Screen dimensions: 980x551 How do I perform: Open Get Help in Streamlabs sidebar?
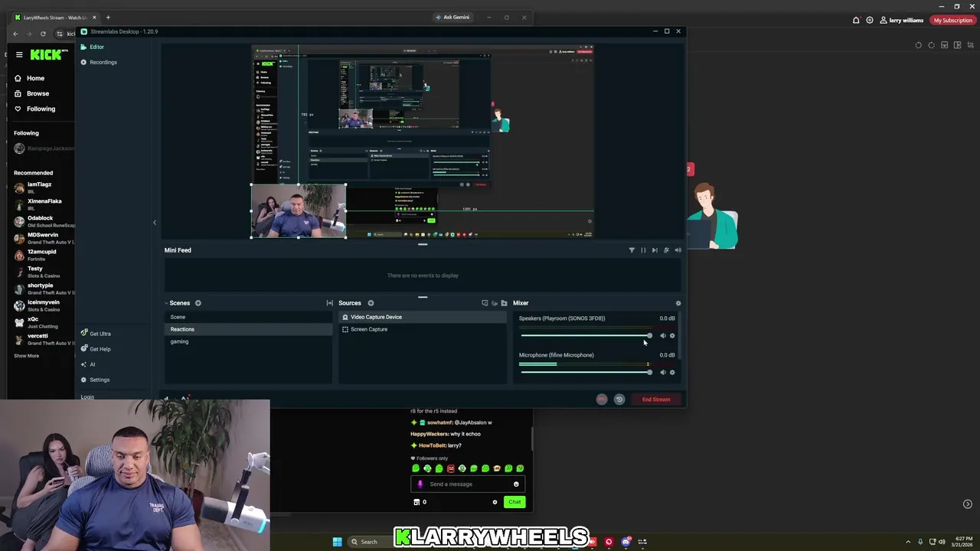pyautogui.click(x=96, y=349)
